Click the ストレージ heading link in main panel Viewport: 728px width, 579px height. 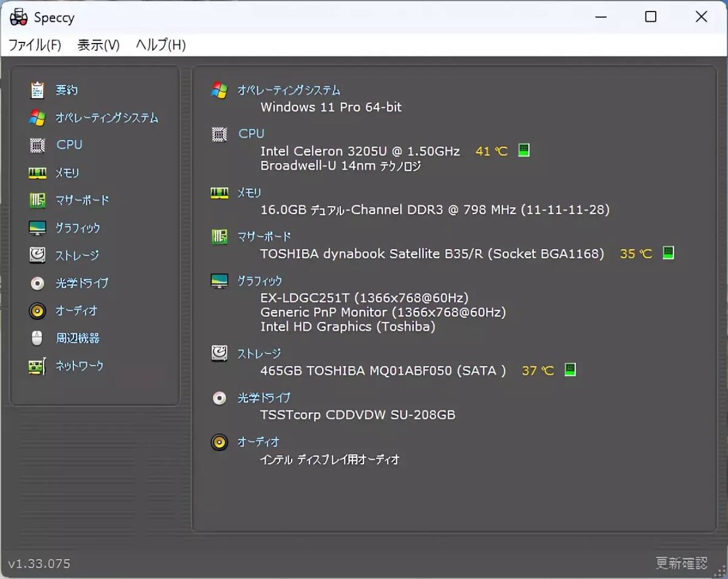[259, 353]
